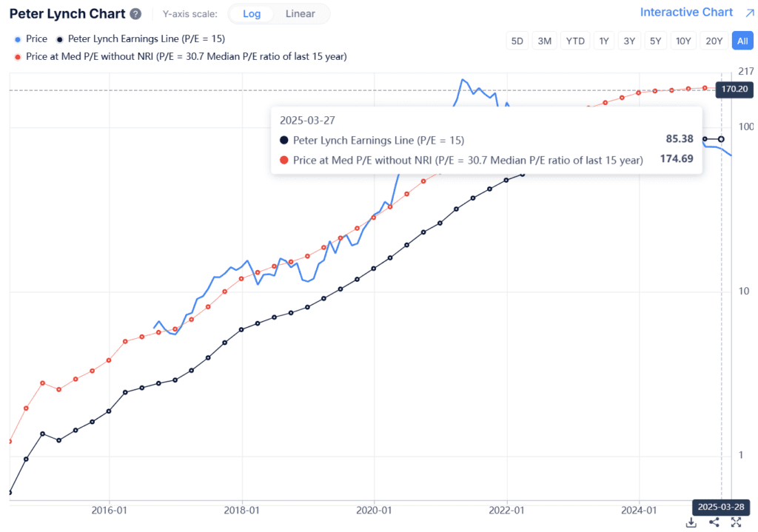Image resolution: width=758 pixels, height=532 pixels.
Task: Expand chart to fullscreen
Action: pos(736,522)
